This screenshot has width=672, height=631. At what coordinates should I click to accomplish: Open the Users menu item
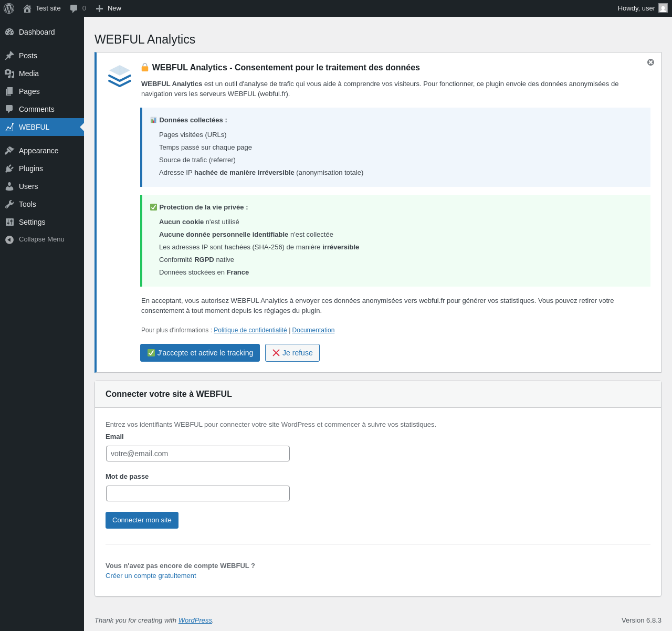[x=42, y=186]
